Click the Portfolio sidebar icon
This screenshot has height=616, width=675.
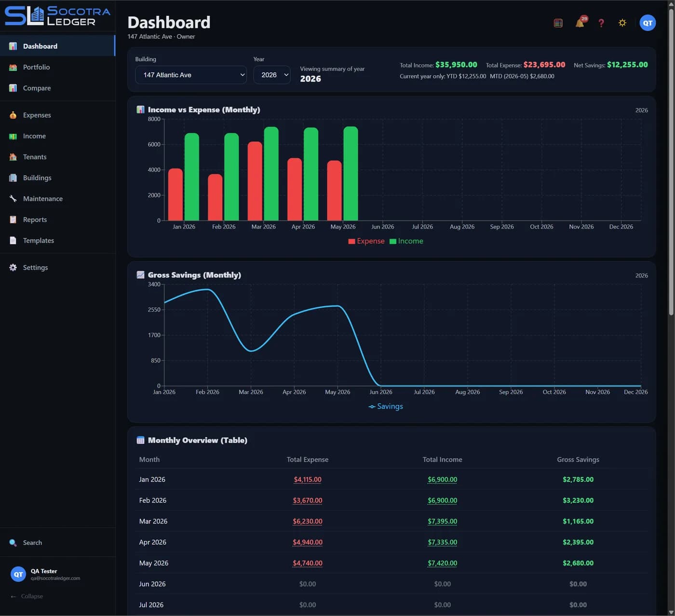(13, 67)
